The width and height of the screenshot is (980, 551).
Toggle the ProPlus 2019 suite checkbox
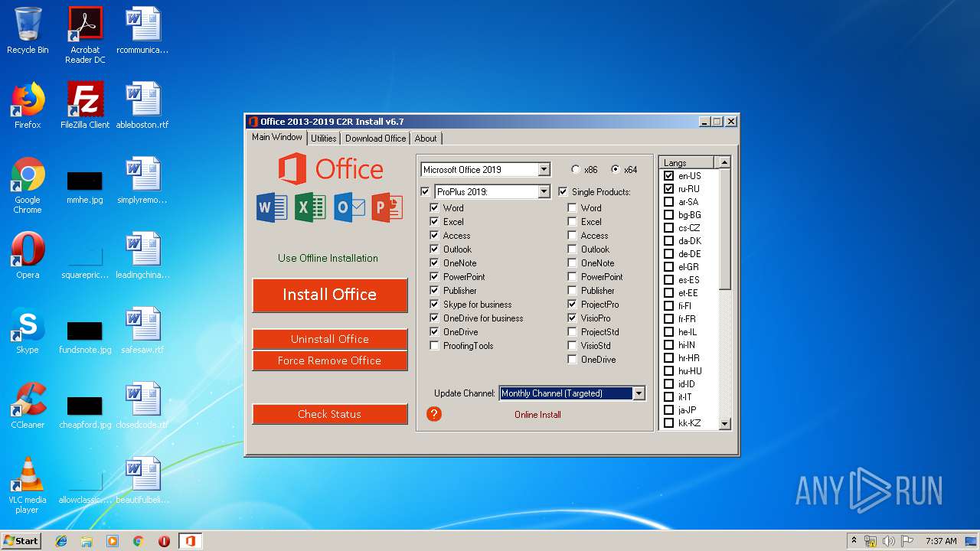click(426, 191)
